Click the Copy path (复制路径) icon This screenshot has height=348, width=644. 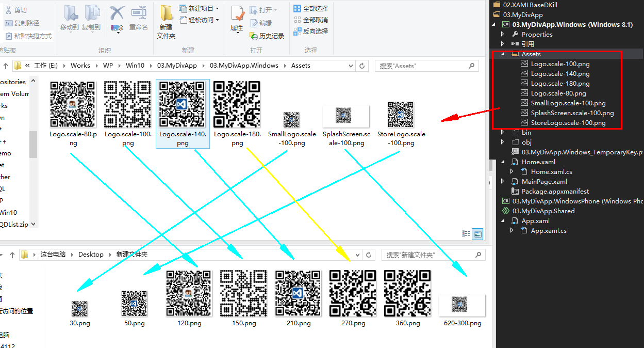coord(9,23)
